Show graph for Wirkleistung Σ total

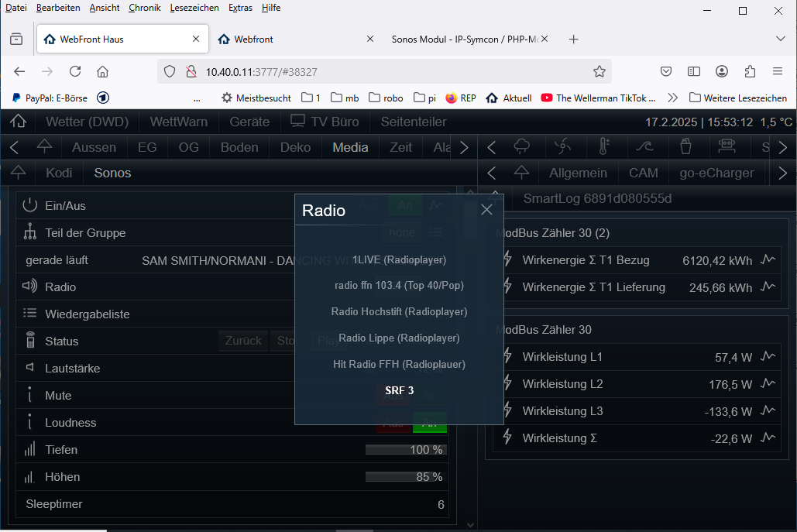[768, 438]
